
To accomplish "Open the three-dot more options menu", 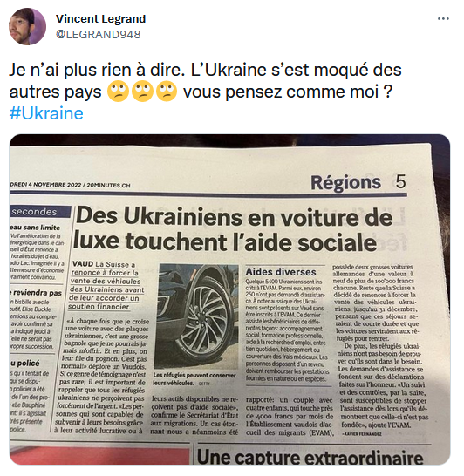I will point(443,19).
